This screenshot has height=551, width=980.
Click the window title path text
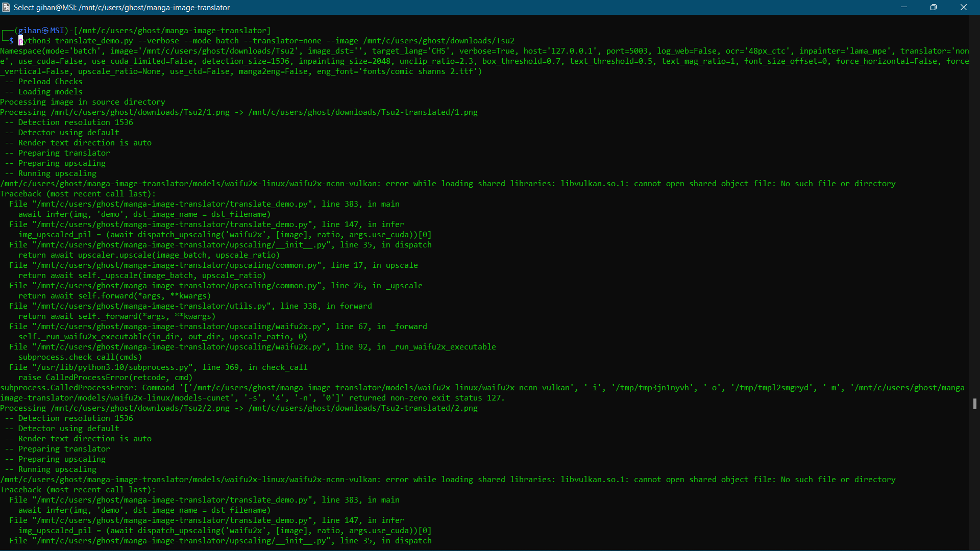[x=121, y=8]
